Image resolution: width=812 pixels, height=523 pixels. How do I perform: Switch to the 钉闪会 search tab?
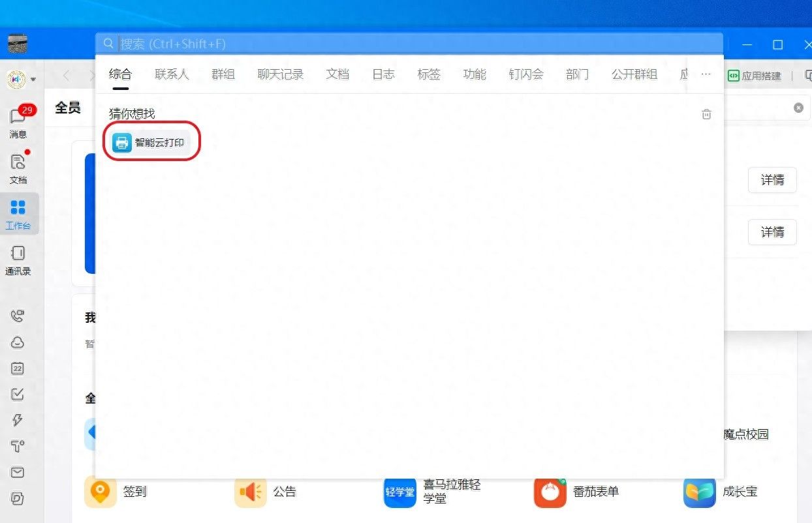tap(526, 74)
